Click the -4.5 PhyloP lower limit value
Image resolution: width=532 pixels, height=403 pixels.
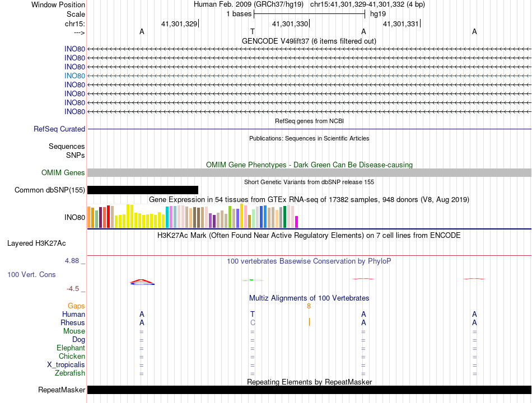pos(73,289)
